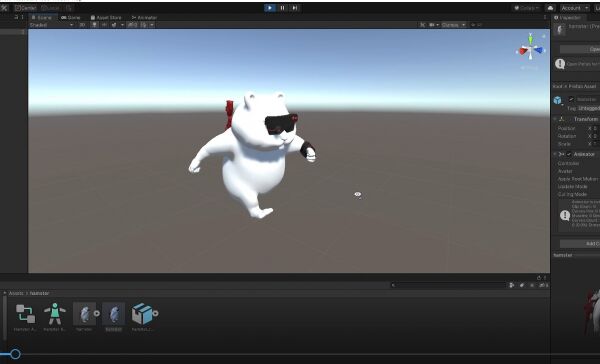Click the transform tools icon at top-left
This screenshot has width=600, height=364.
tap(4, 8)
